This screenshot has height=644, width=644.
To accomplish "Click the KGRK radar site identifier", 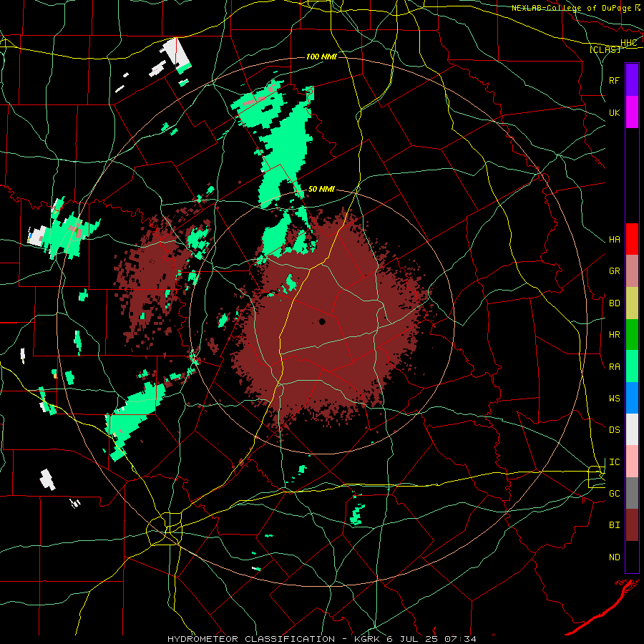I will tap(366, 639).
